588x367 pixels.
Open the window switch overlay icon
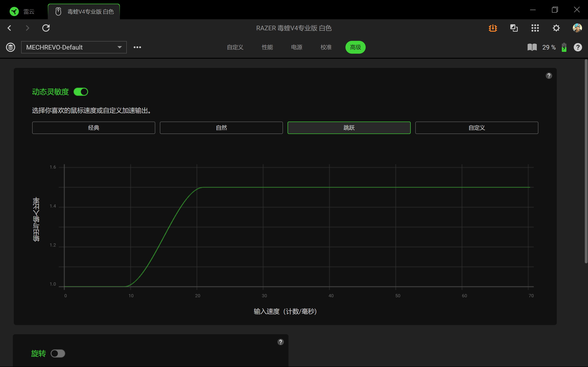tap(514, 28)
